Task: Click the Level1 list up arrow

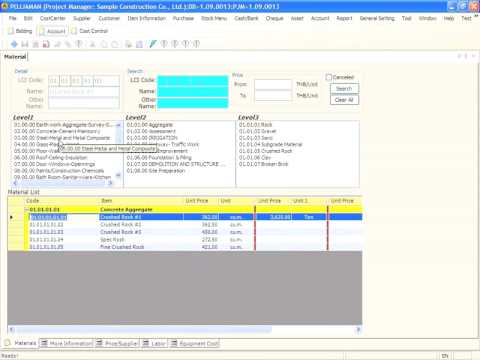Action: tap(118, 125)
